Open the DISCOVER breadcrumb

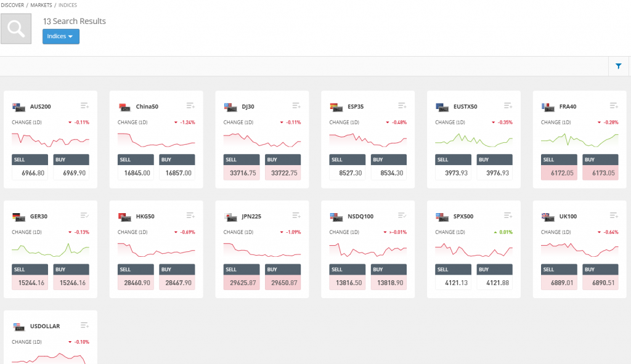click(12, 5)
